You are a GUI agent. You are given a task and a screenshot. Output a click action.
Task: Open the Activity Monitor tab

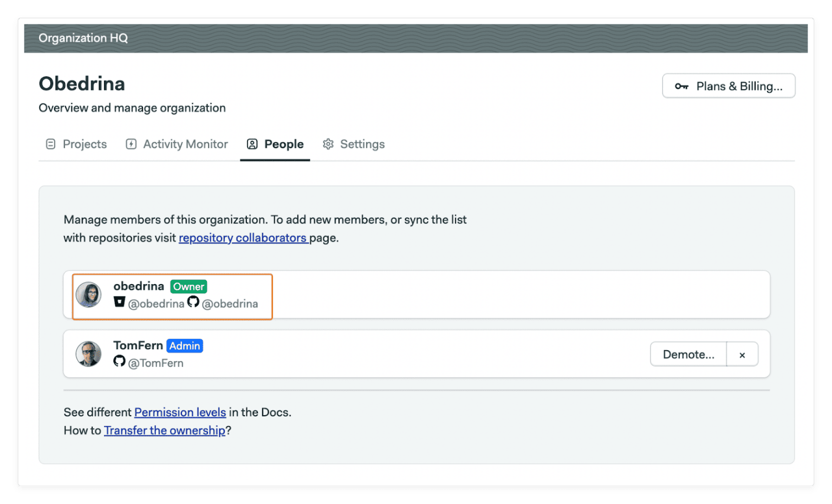(x=185, y=144)
